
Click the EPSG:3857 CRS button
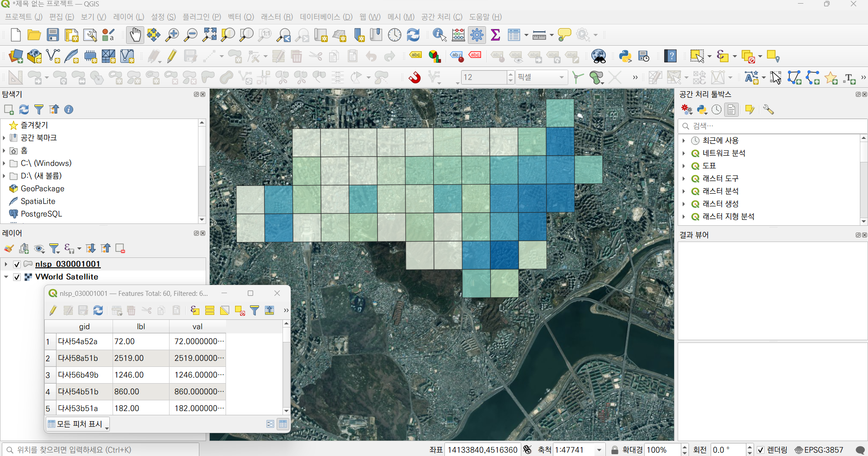tap(819, 450)
